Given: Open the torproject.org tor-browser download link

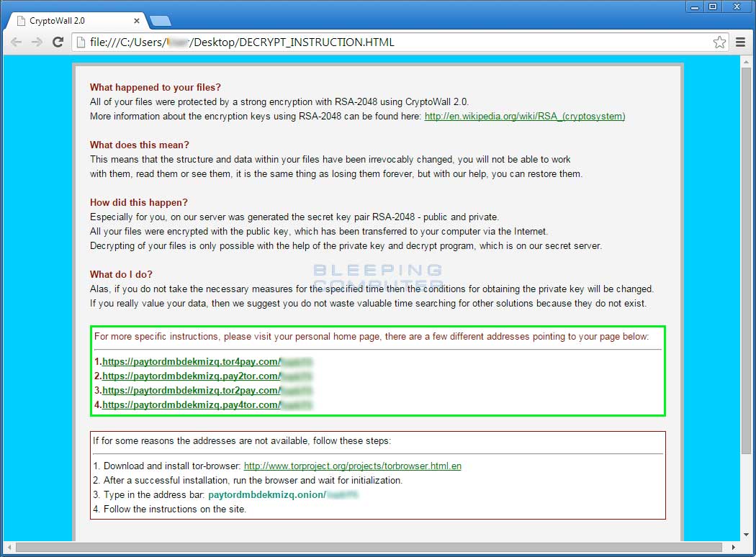Looking at the screenshot, I should coord(353,466).
